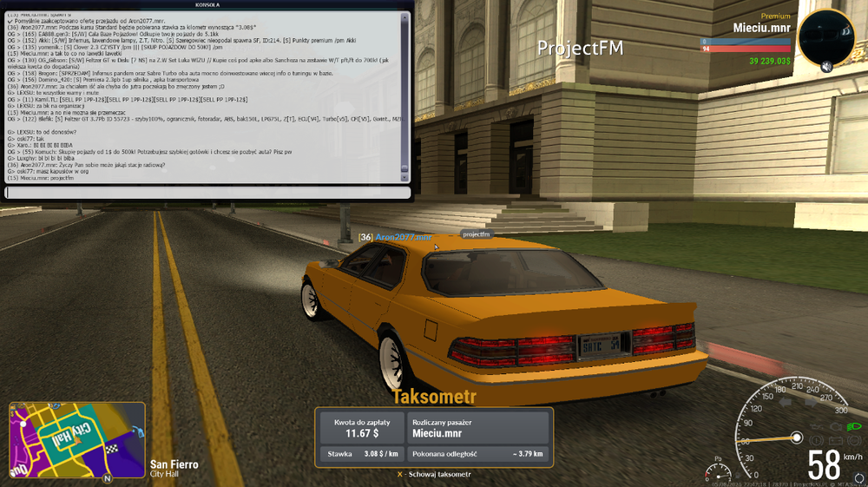Click the circular refresh icon near speed
This screenshot has height=487, width=868.
coord(859,477)
